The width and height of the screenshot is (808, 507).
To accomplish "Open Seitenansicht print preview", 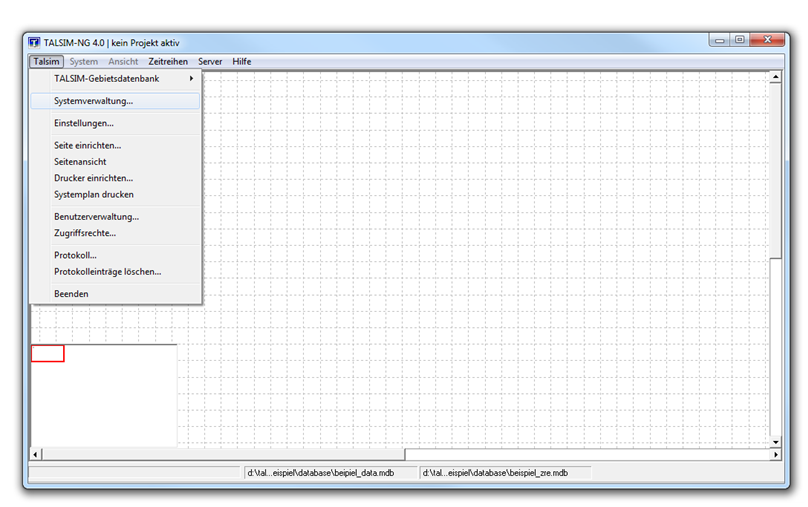I will pos(80,162).
